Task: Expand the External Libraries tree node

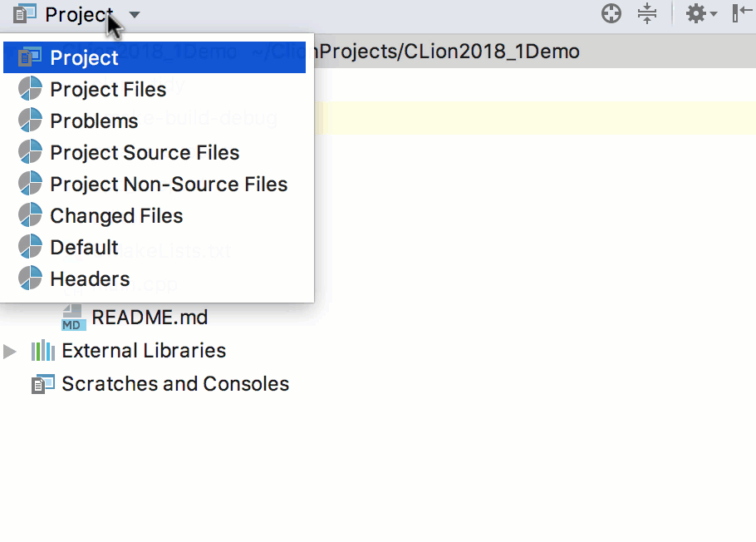Action: (10, 351)
